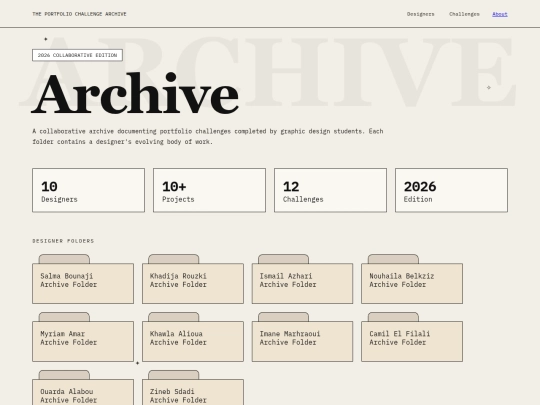Open Ismail Azhari's archive folder

click(302, 279)
